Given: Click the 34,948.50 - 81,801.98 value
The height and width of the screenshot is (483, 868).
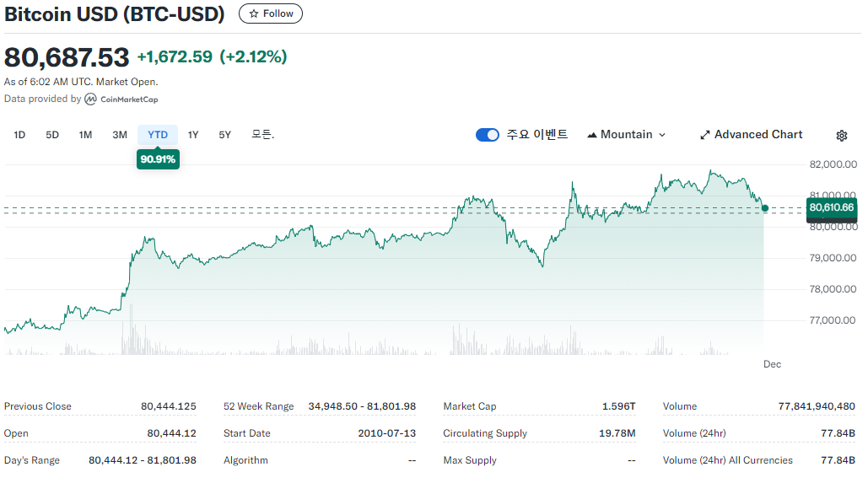Looking at the screenshot, I should tap(362, 406).
